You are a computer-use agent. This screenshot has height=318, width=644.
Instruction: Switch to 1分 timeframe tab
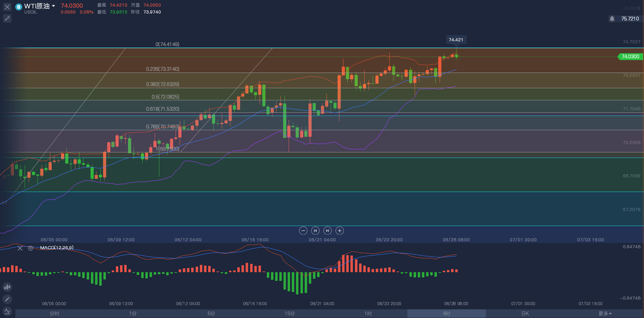point(133,313)
